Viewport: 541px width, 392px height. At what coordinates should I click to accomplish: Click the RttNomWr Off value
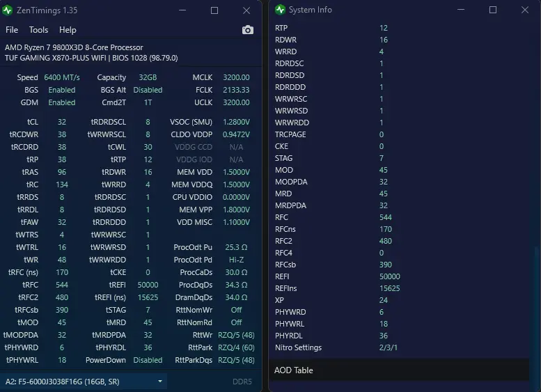pyautogui.click(x=236, y=310)
